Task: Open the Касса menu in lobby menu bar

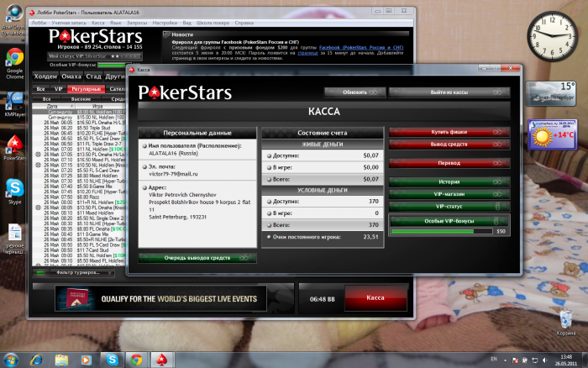Action: click(98, 23)
